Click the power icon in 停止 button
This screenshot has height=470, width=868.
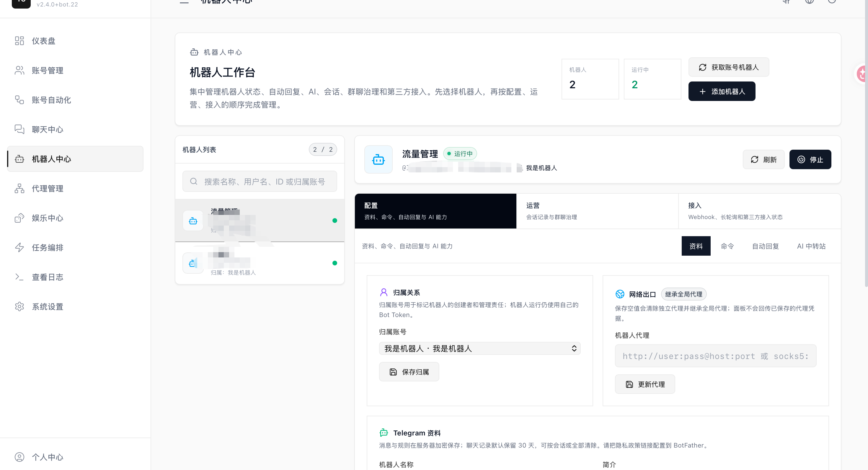click(801, 160)
